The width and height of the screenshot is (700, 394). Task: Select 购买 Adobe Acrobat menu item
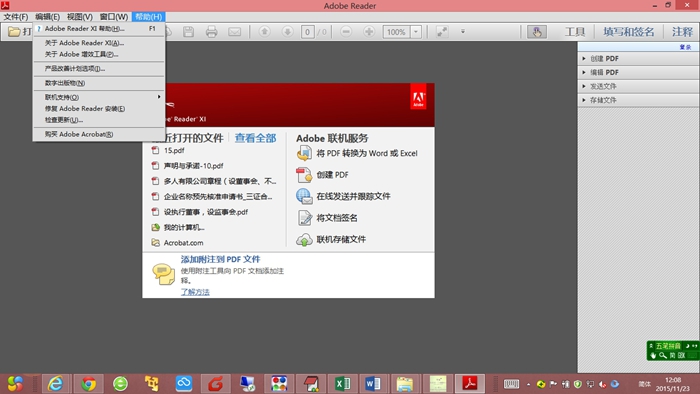tap(99, 134)
